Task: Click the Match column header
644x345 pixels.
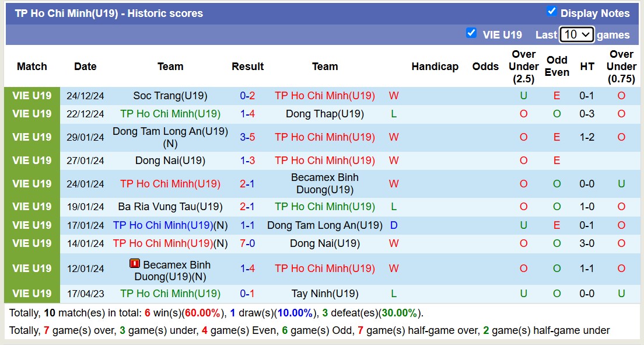Action: [32, 67]
